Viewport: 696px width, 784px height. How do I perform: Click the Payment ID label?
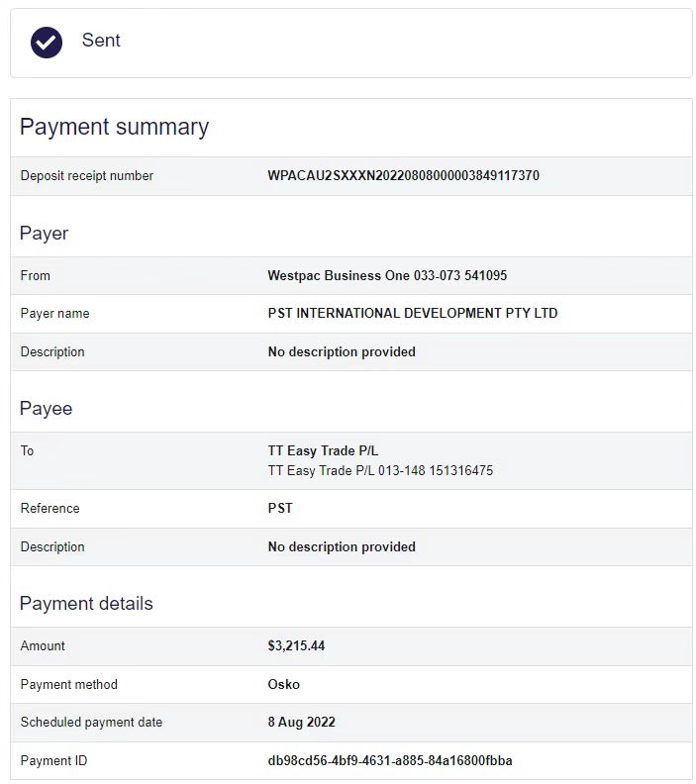click(x=53, y=761)
